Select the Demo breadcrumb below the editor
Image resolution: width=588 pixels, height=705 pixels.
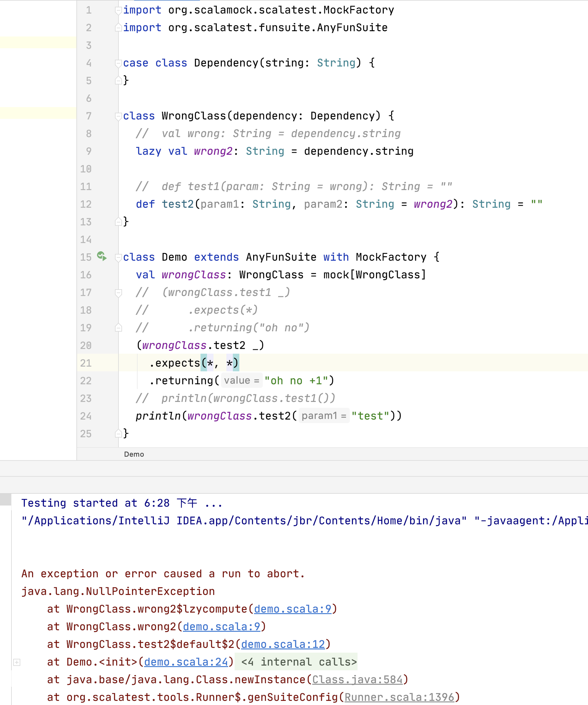pyautogui.click(x=134, y=454)
